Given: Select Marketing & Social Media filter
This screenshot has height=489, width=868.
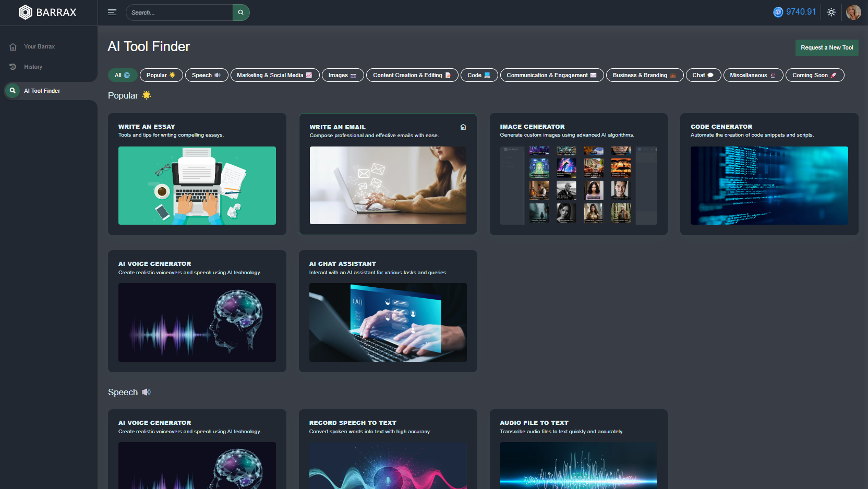Looking at the screenshot, I should point(275,75).
